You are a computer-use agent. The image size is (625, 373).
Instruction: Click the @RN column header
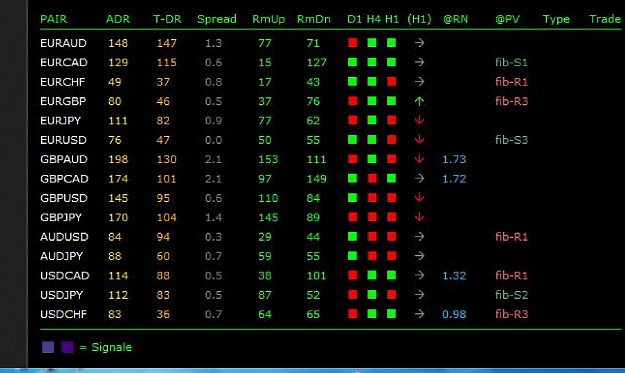456,19
